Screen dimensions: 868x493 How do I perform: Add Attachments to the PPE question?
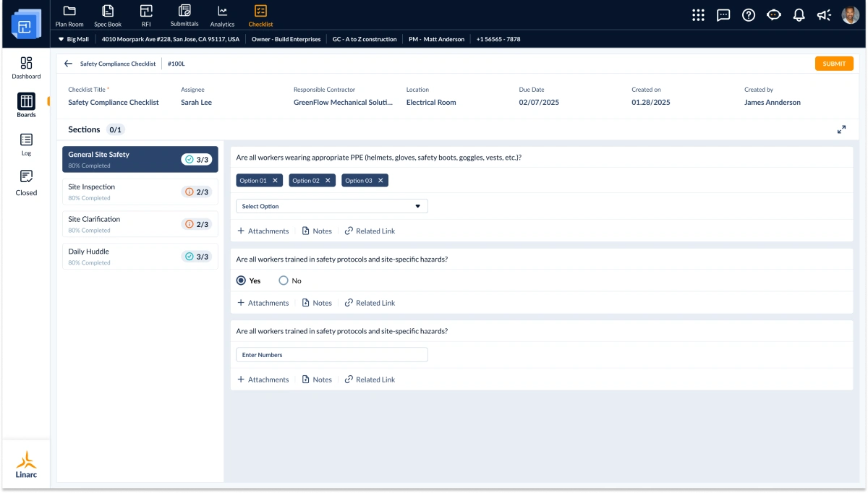click(x=263, y=231)
